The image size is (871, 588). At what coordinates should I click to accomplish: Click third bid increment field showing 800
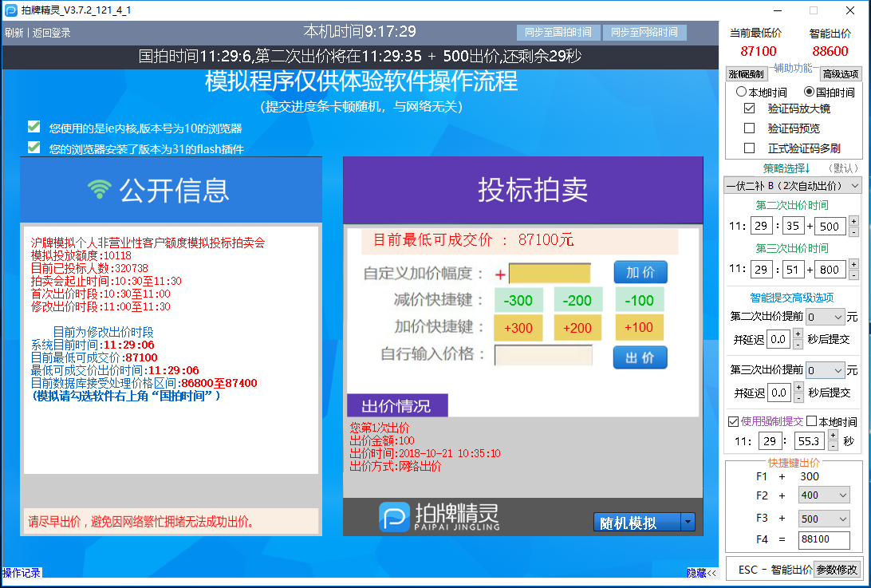coord(830,270)
